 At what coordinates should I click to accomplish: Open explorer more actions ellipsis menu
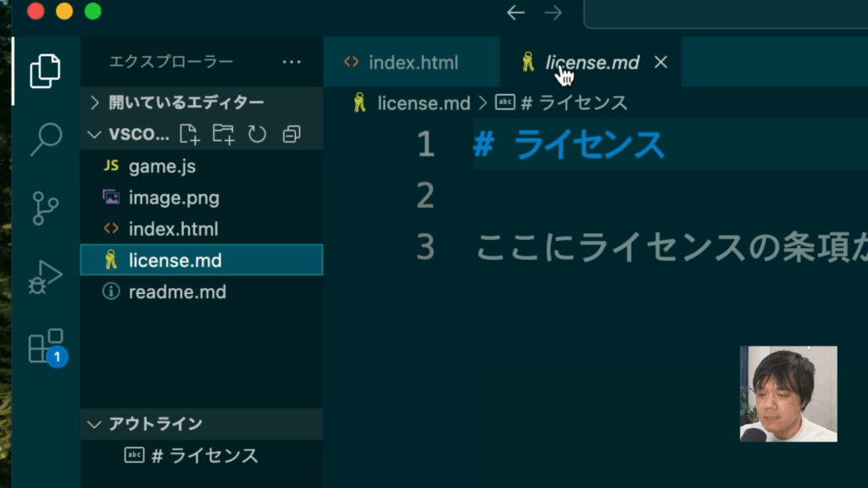tap(291, 62)
